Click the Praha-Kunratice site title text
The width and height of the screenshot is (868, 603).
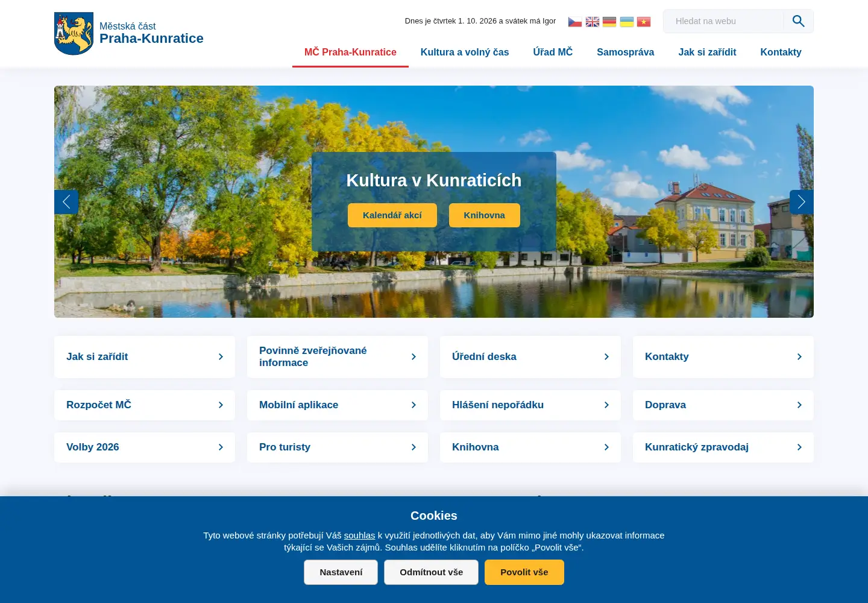click(x=151, y=39)
